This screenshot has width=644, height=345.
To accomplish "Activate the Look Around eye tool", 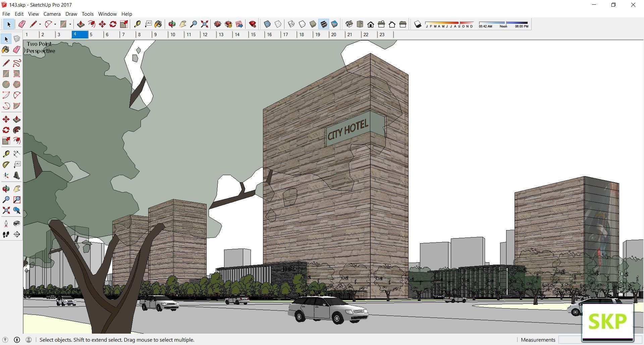I will 17,224.
